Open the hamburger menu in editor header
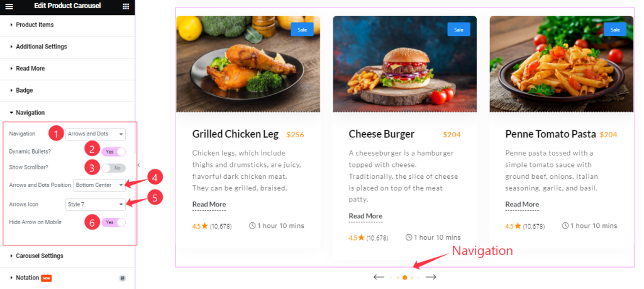 click(x=9, y=6)
